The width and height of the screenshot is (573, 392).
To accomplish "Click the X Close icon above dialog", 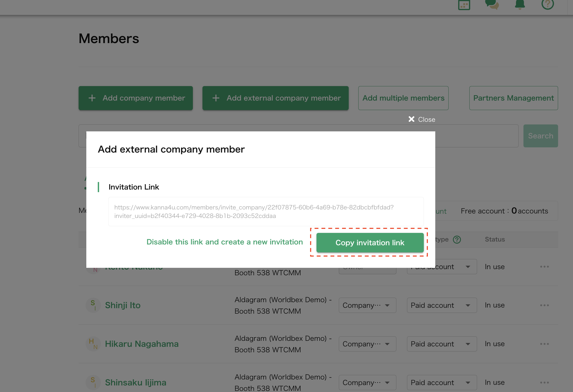I will point(412,119).
